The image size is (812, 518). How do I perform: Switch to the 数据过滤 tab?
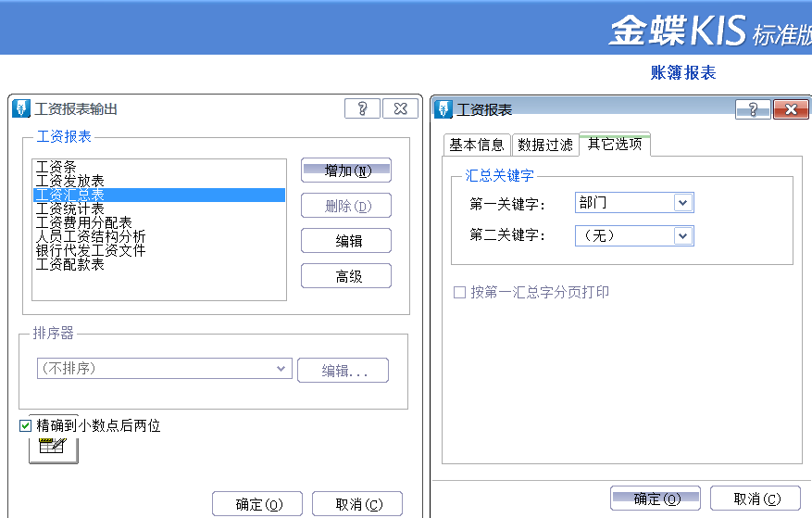545,145
